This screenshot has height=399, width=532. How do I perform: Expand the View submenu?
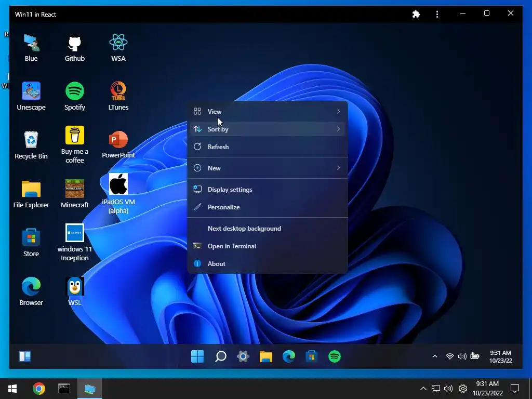[x=268, y=111]
